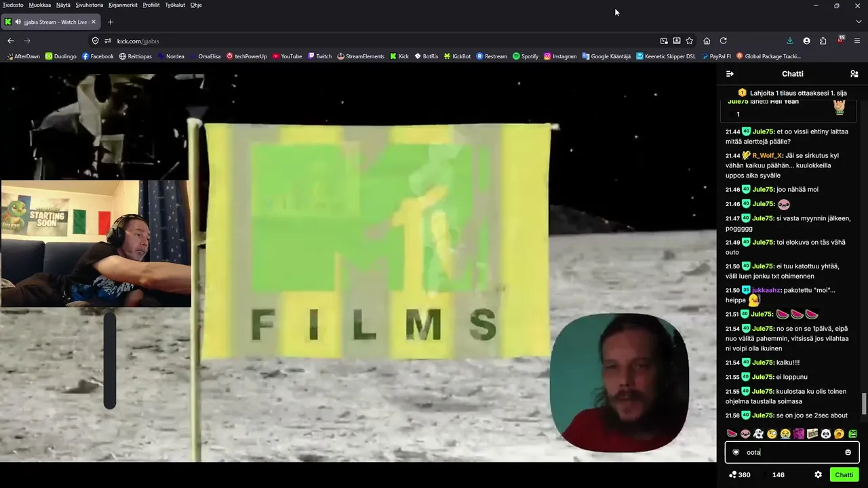Open the YouTube bookmark
The width and height of the screenshot is (868, 488).
288,56
